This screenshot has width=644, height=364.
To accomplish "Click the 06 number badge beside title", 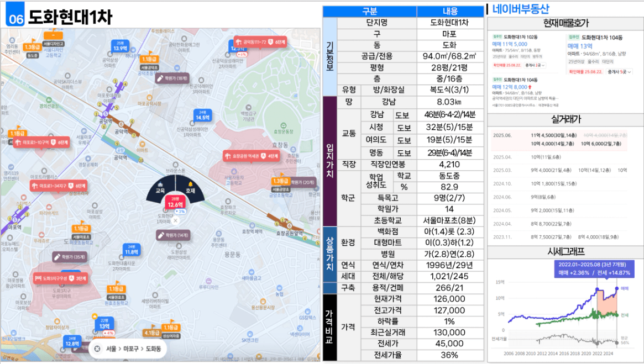I will [15, 15].
